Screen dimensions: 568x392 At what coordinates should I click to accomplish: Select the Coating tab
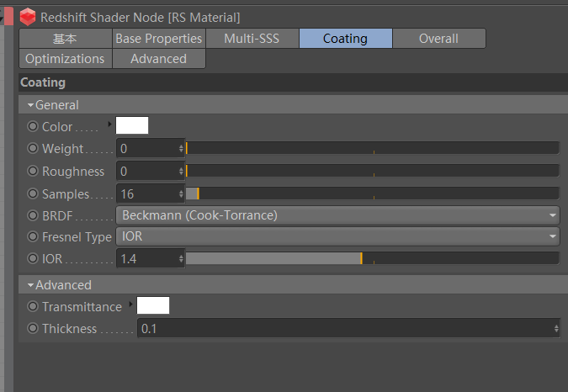tap(346, 39)
